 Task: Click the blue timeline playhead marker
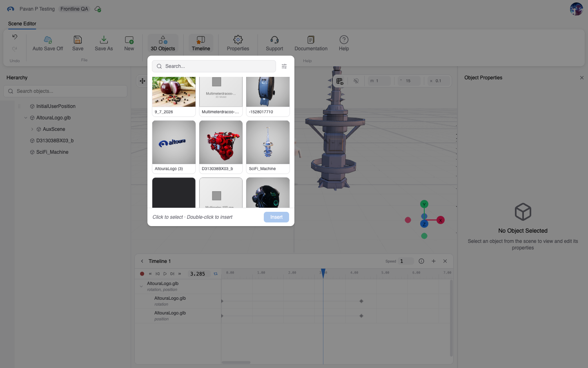point(323,273)
